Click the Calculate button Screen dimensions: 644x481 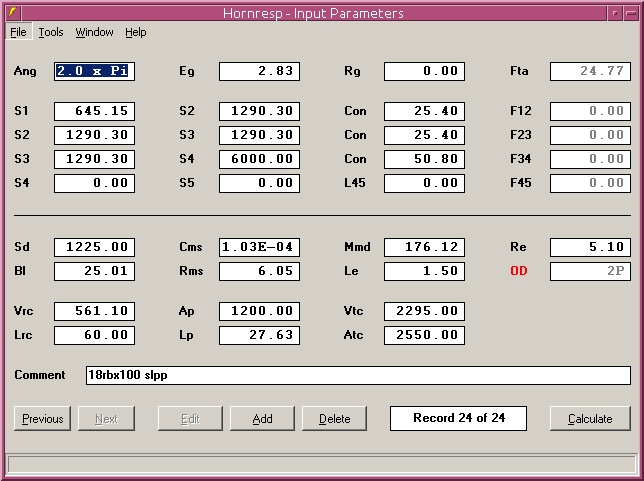point(590,419)
